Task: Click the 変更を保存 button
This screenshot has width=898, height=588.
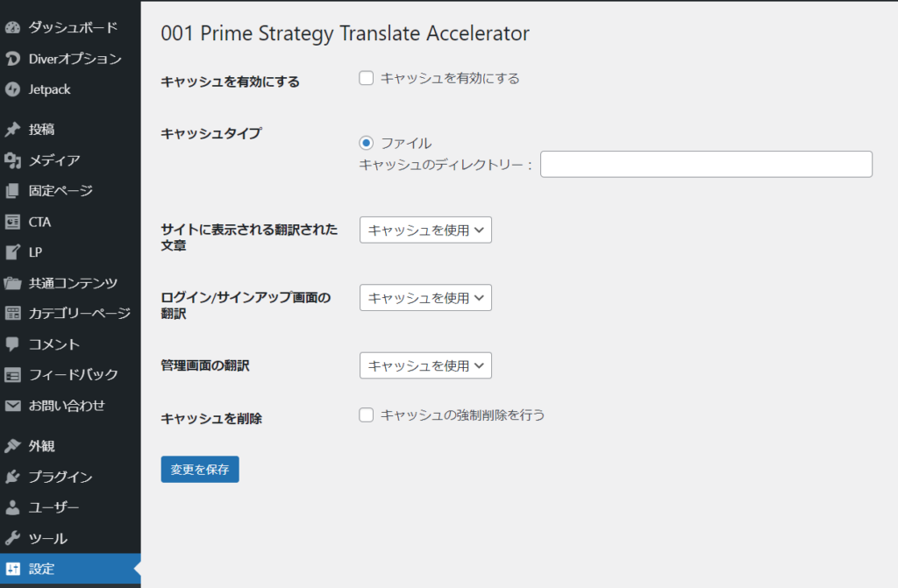Action: (x=200, y=470)
